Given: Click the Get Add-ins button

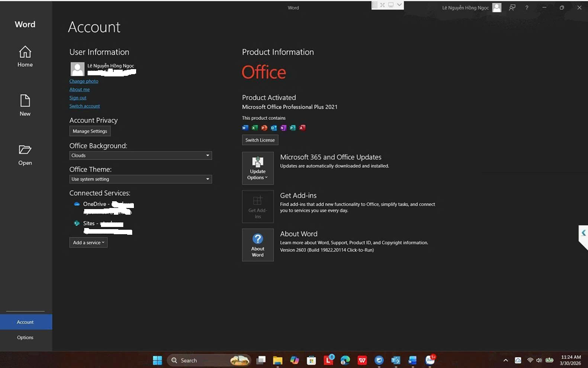Looking at the screenshot, I should click(x=258, y=206).
